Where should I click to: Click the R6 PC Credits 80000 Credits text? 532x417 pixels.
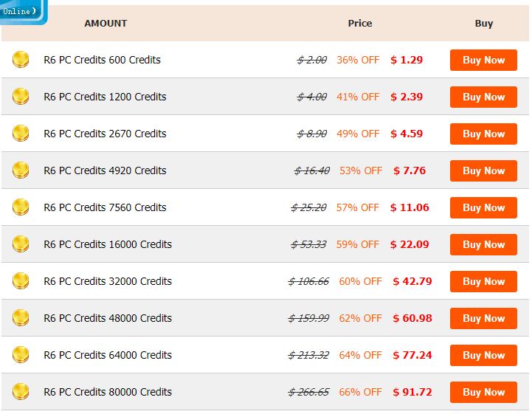(x=108, y=392)
